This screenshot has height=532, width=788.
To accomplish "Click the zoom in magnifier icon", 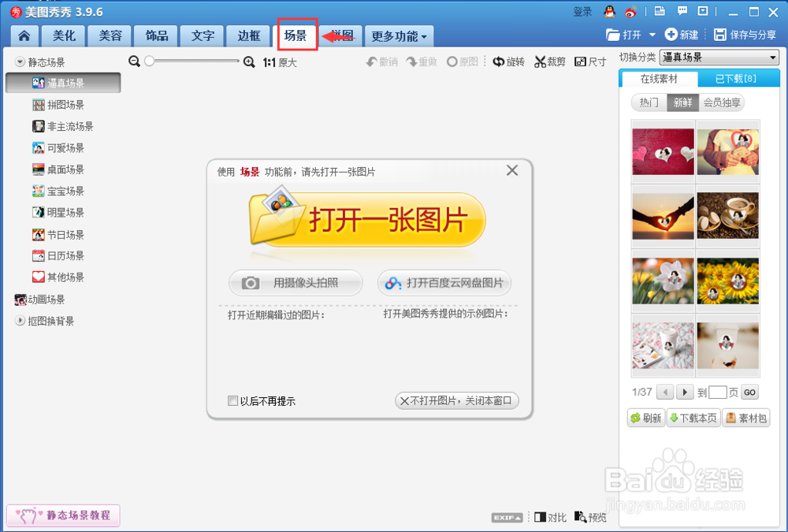I will pos(249,61).
